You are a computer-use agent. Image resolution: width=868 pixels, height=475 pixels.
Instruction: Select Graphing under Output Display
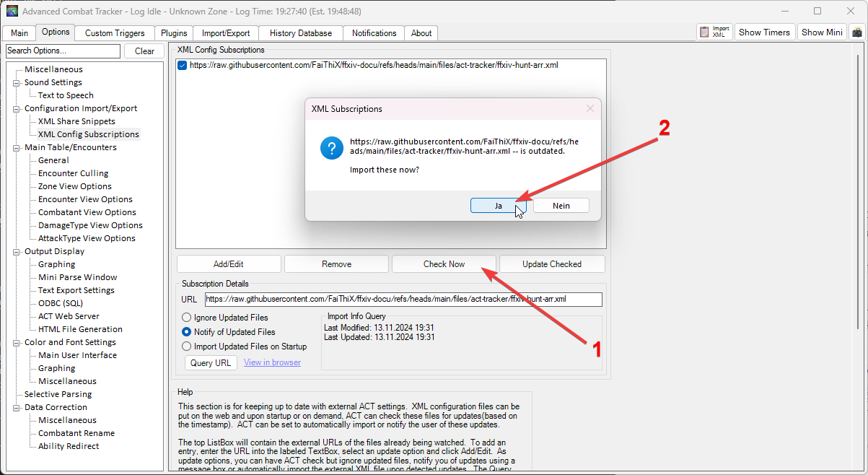pos(56,264)
